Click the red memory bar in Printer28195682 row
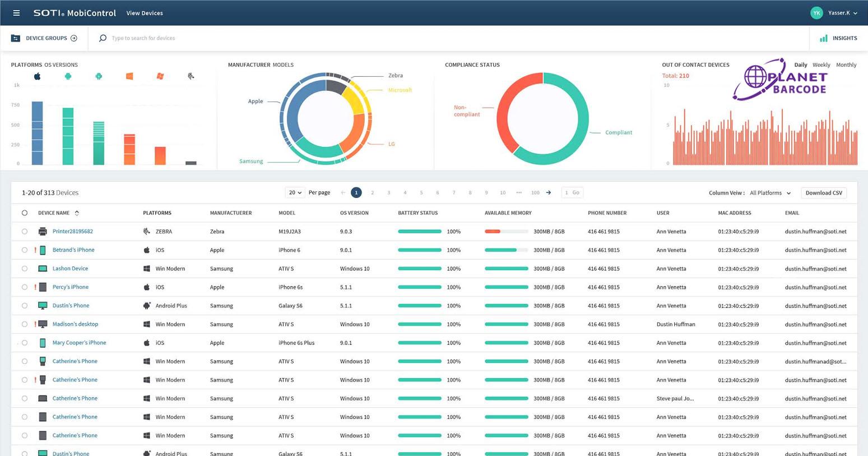Screen dimensions: 868x456 tap(493, 231)
